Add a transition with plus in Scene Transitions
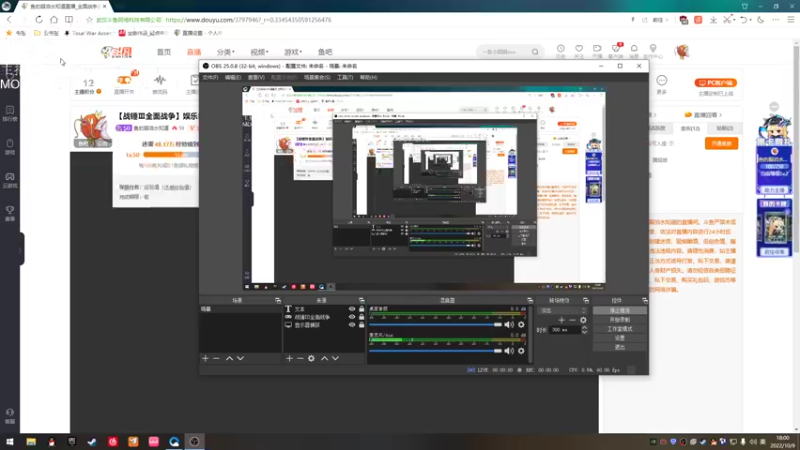Viewport: 800px width, 450px height. pos(562,320)
